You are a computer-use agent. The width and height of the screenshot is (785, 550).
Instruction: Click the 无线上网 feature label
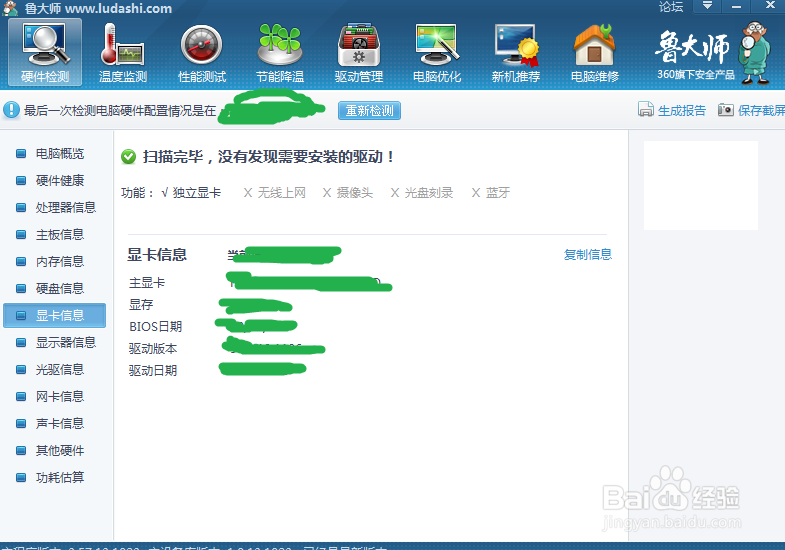click(x=281, y=193)
